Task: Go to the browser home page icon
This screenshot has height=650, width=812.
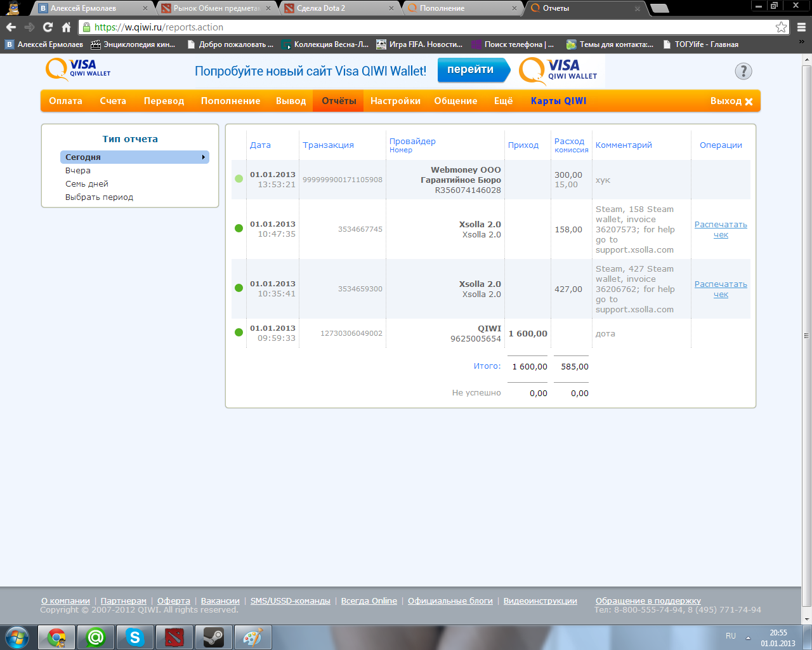Action: coord(66,27)
